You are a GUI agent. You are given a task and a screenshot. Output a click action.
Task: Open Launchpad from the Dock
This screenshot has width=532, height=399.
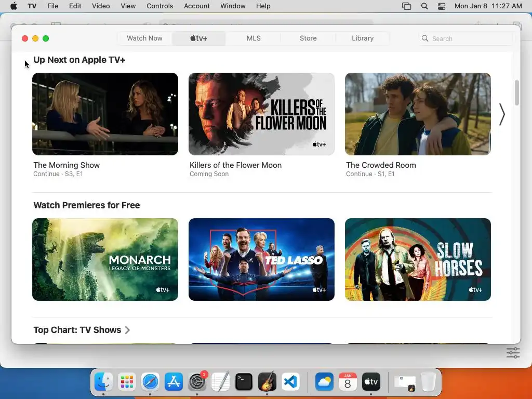[x=127, y=382]
